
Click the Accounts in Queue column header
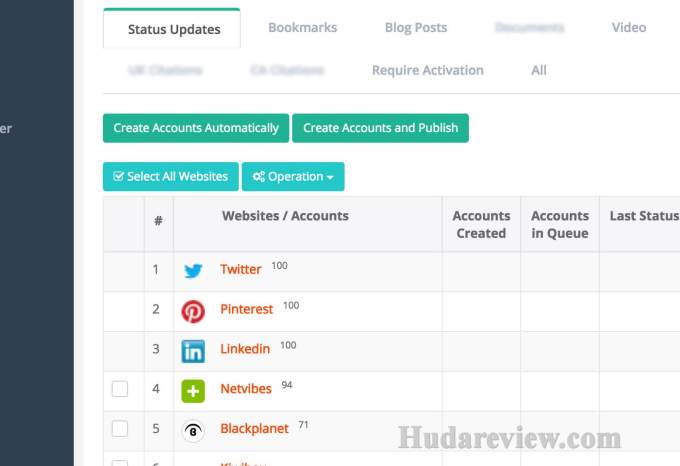[560, 224]
